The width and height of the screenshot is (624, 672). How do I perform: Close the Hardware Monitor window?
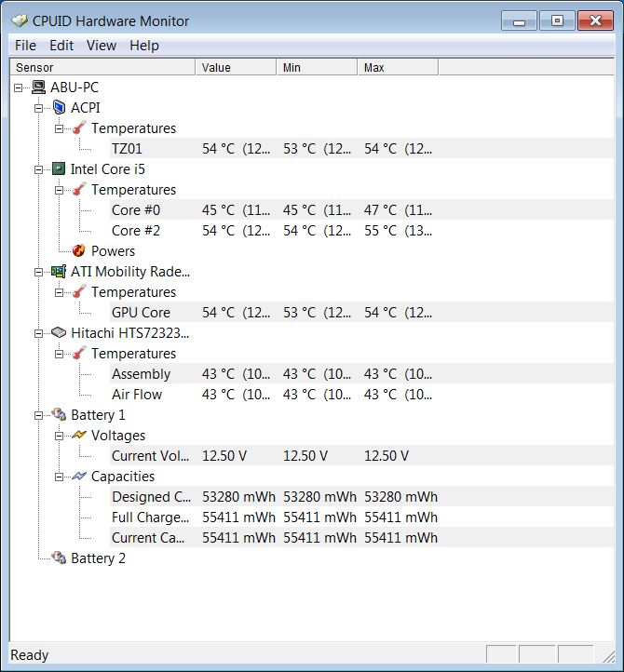click(595, 21)
